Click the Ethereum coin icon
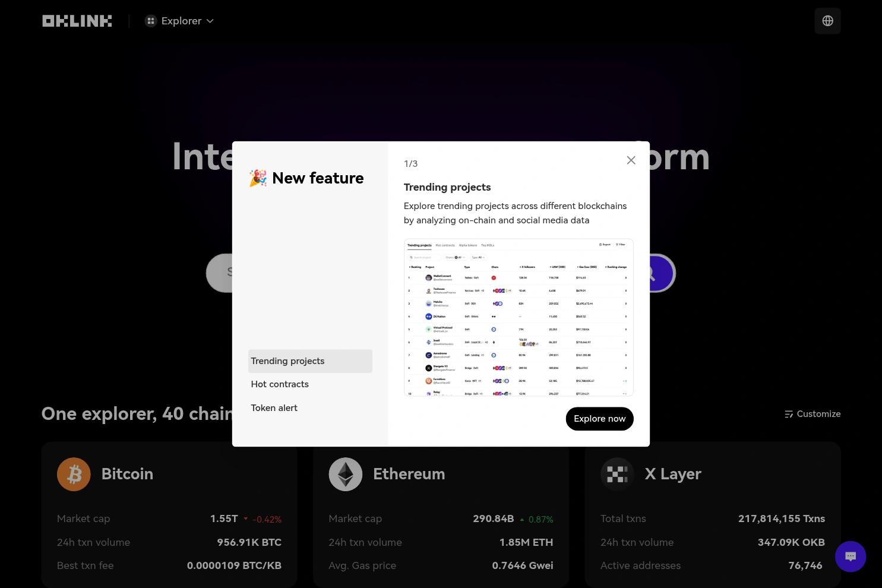The width and height of the screenshot is (882, 588). 345,474
